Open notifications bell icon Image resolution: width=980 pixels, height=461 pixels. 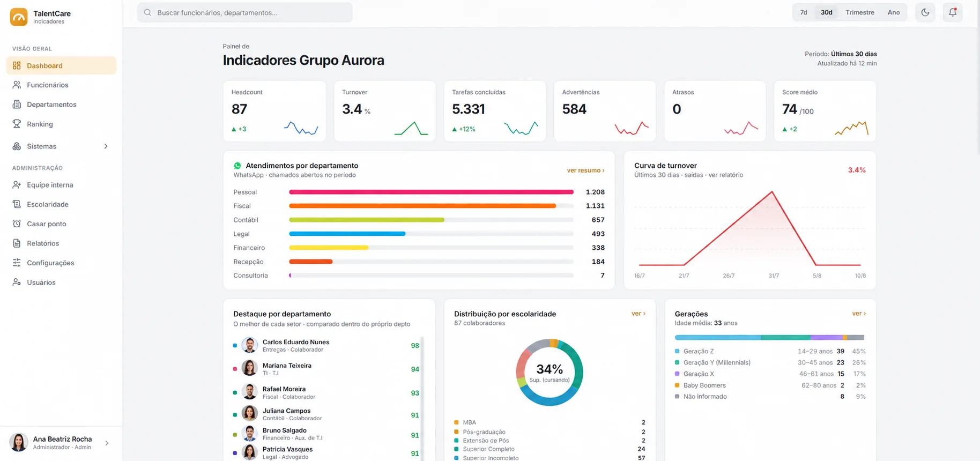coord(953,12)
